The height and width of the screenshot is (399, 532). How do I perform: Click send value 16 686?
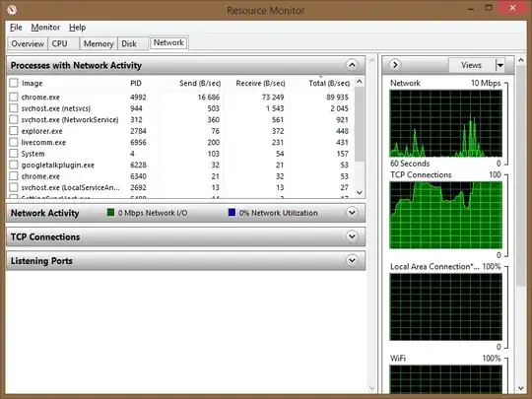click(209, 97)
